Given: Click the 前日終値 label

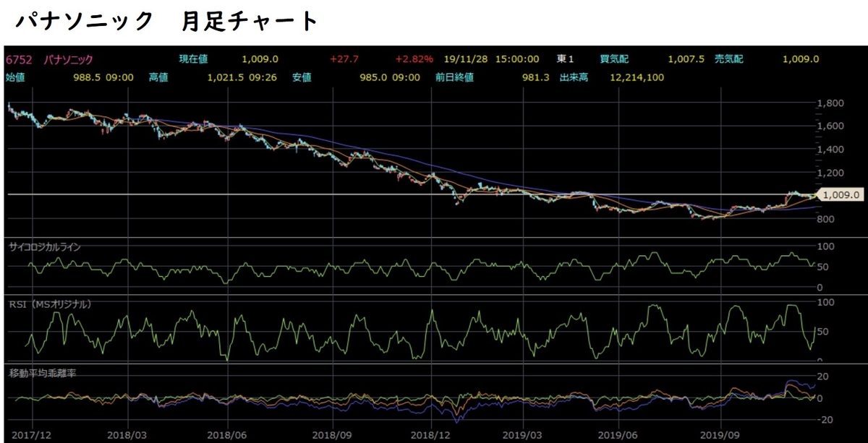Looking at the screenshot, I should (453, 77).
